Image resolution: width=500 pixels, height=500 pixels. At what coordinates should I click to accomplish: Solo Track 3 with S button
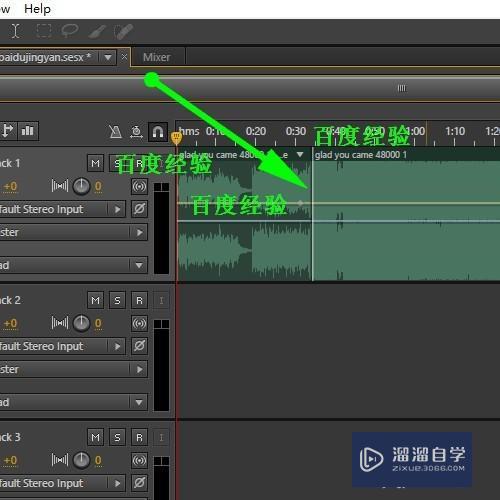click(117, 437)
